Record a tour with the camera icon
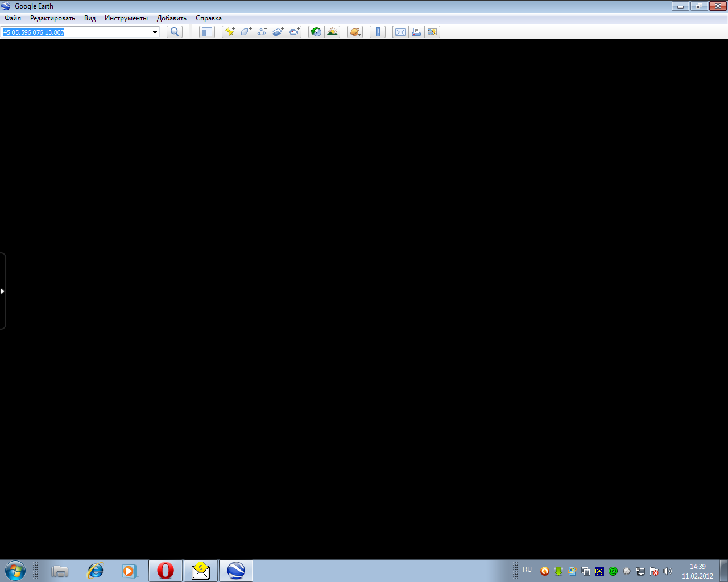728x582 pixels. [293, 32]
